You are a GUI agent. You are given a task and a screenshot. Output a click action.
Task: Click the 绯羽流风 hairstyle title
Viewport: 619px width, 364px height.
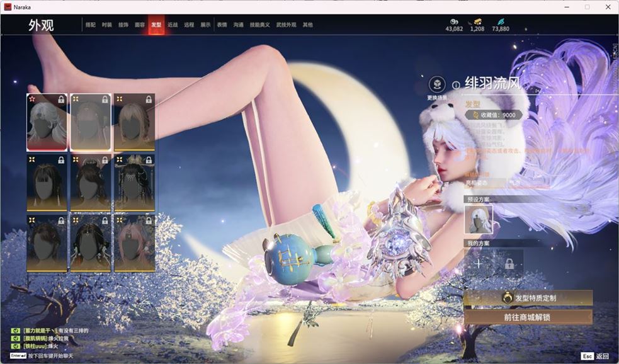point(492,83)
